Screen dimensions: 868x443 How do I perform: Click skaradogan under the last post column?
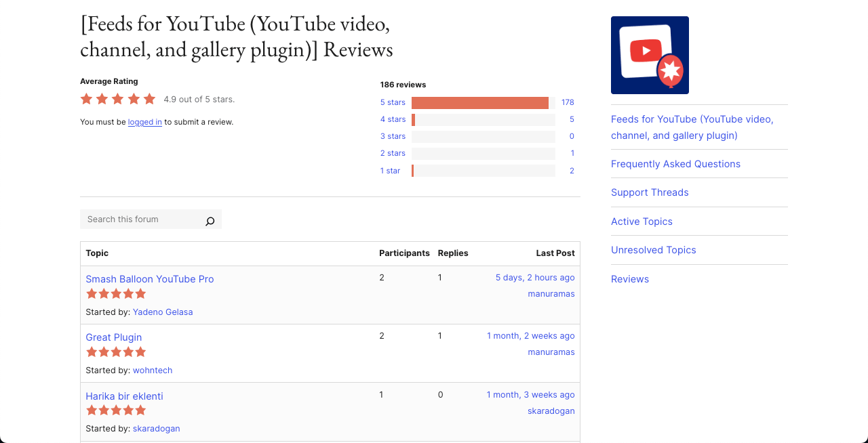point(551,410)
